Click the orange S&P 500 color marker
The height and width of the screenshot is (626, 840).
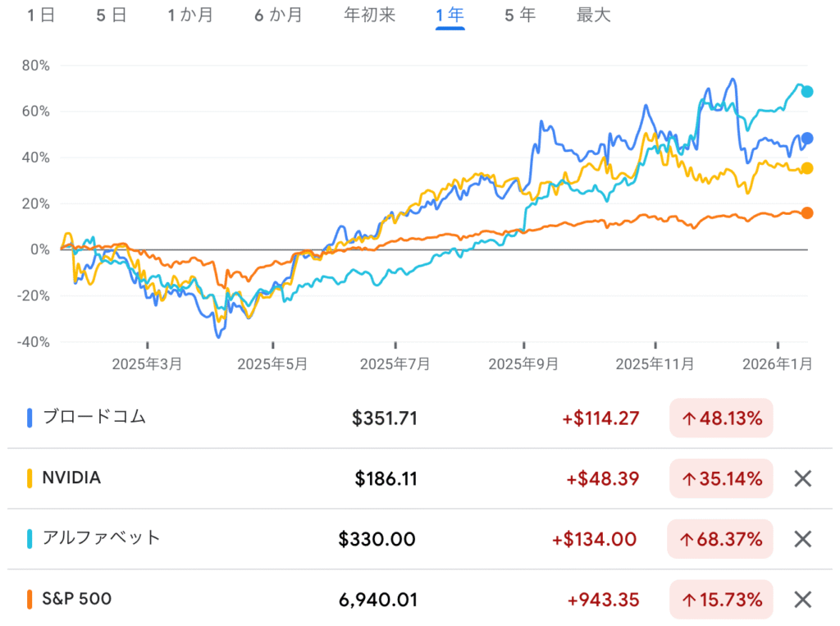click(x=30, y=600)
